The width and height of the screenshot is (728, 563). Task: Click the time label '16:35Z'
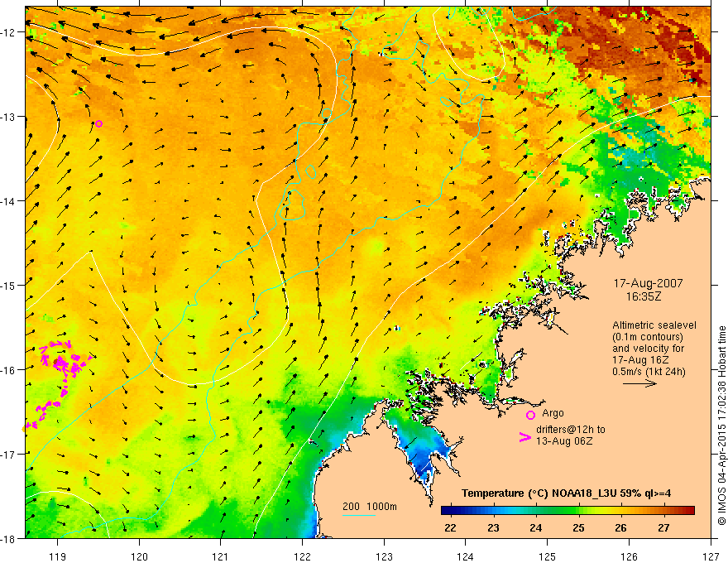[x=643, y=296]
